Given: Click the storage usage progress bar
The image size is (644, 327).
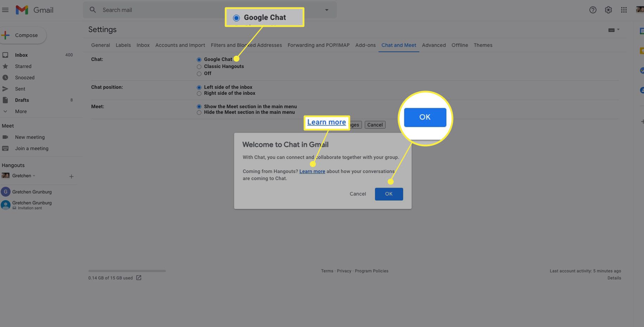Looking at the screenshot, I should point(127,271).
